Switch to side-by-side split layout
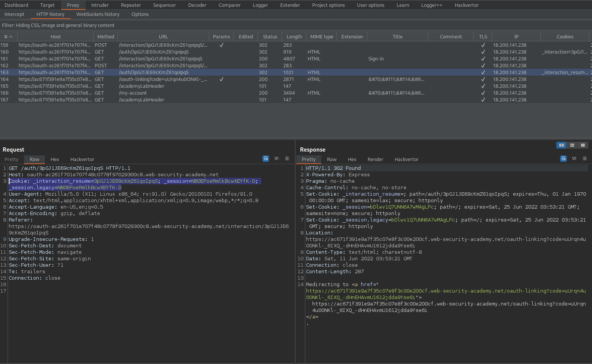Image resolution: width=592 pixels, height=364 pixels. coord(561,145)
